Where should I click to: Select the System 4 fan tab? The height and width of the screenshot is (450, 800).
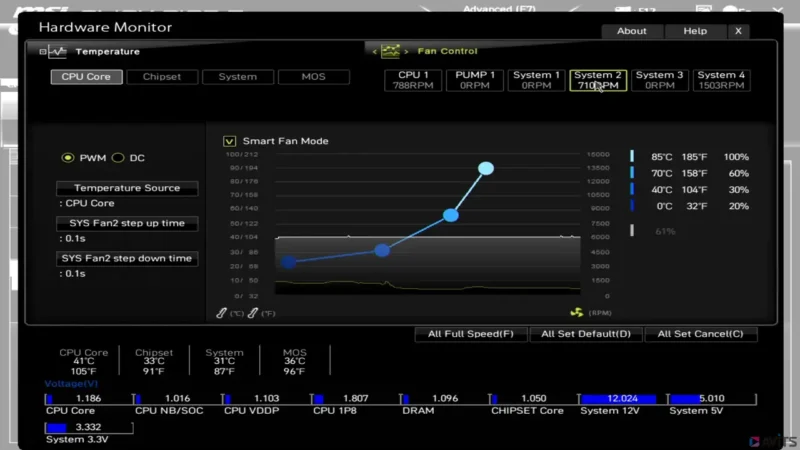tap(721, 80)
